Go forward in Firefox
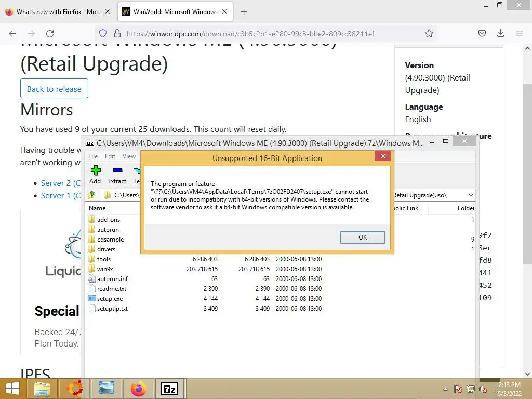This screenshot has width=532, height=399. (31, 33)
